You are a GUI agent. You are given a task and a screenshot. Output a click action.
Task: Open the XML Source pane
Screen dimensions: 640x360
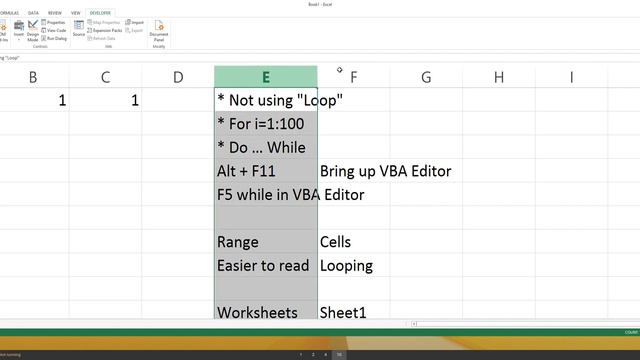[x=79, y=28]
